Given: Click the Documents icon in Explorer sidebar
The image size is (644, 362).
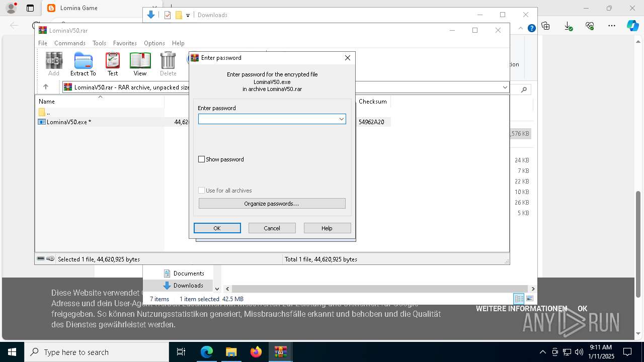Looking at the screenshot, I should pyautogui.click(x=167, y=274).
